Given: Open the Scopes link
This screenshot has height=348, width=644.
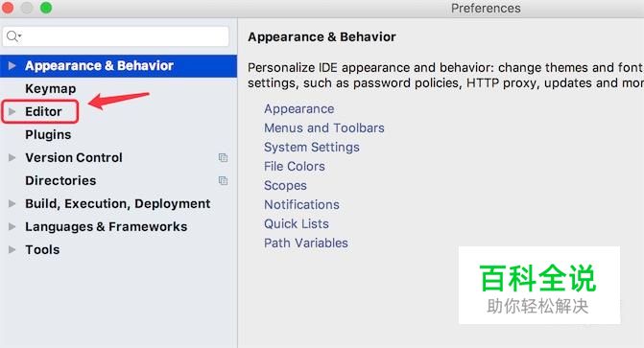Looking at the screenshot, I should (x=285, y=185).
